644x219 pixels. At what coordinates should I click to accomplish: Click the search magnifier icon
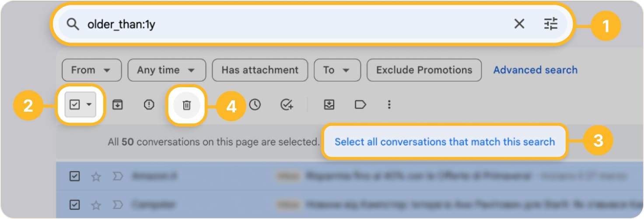point(73,24)
